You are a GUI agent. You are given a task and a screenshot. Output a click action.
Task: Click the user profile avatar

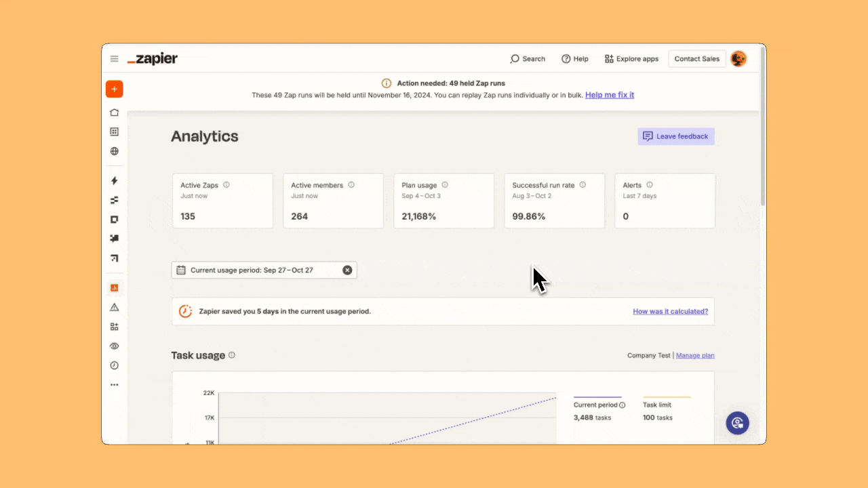click(738, 59)
